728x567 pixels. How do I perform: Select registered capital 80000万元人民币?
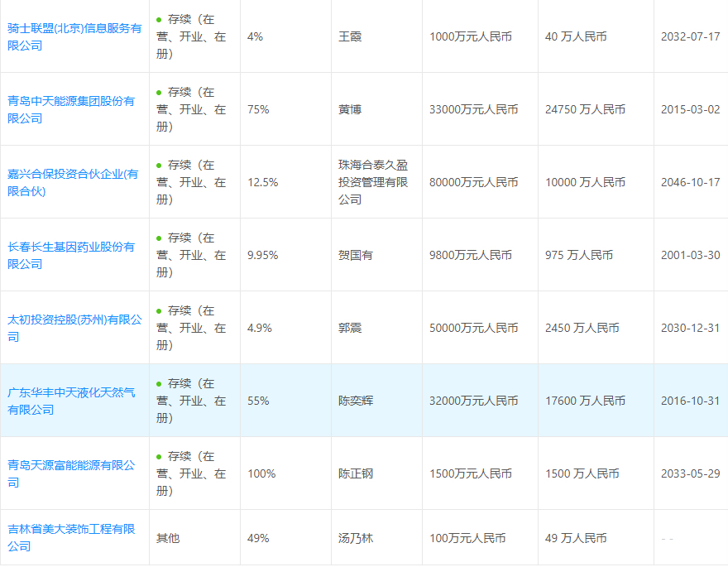[x=473, y=182]
